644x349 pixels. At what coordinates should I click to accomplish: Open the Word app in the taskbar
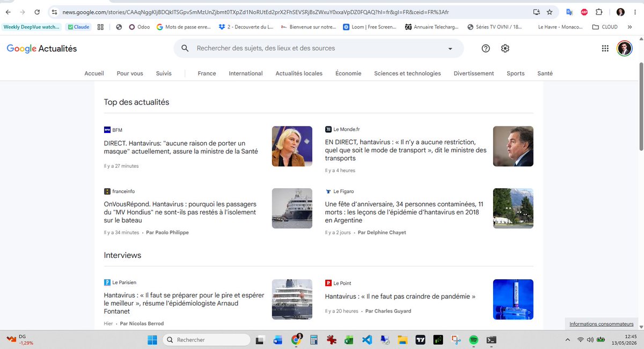(x=277, y=339)
